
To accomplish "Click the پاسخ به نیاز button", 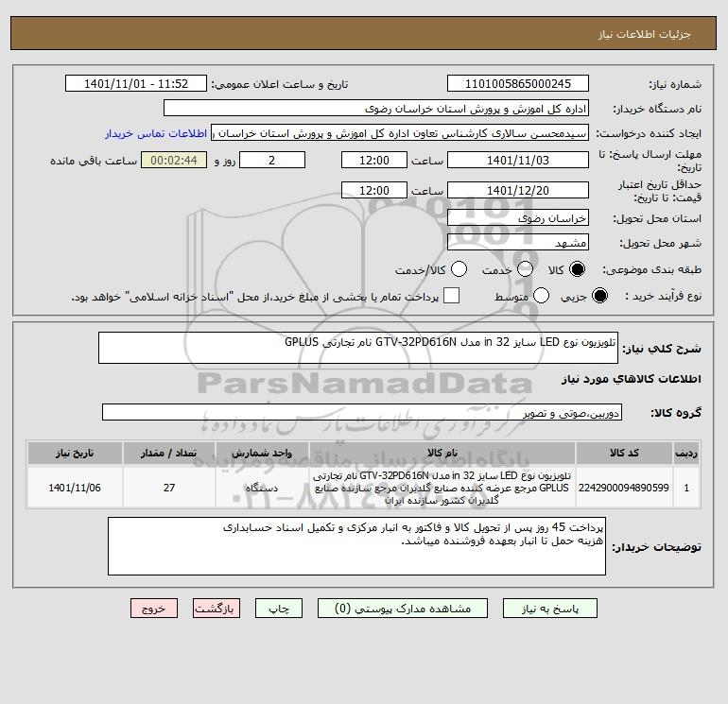I will (550, 609).
